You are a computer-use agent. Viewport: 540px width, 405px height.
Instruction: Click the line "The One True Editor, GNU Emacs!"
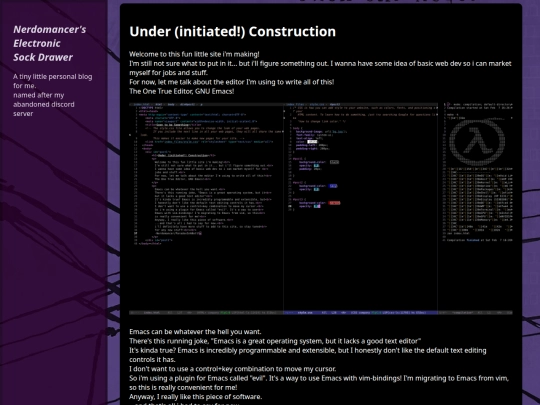click(181, 91)
